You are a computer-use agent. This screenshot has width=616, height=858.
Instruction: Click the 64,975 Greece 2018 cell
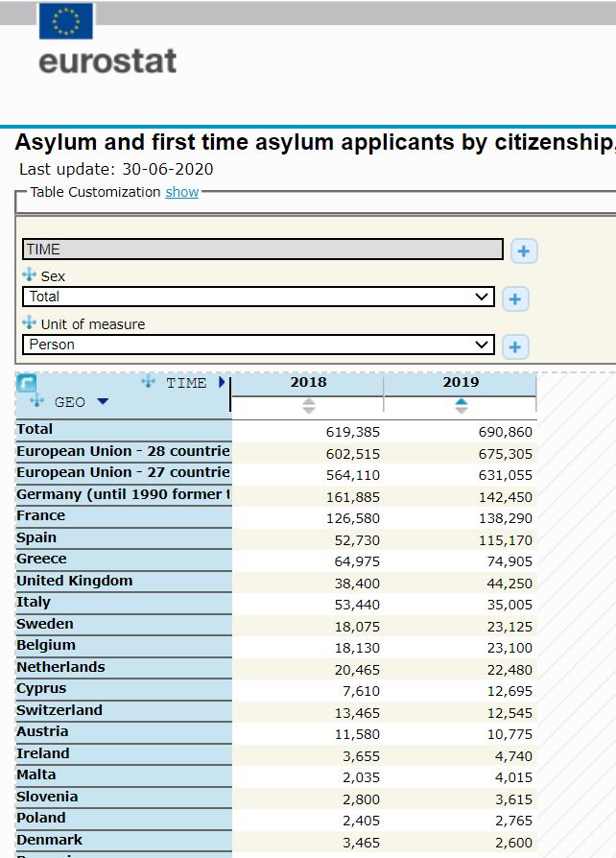pyautogui.click(x=308, y=561)
